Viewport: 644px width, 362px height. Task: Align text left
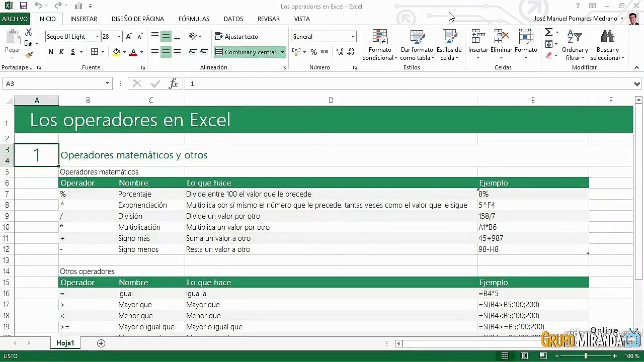(154, 52)
